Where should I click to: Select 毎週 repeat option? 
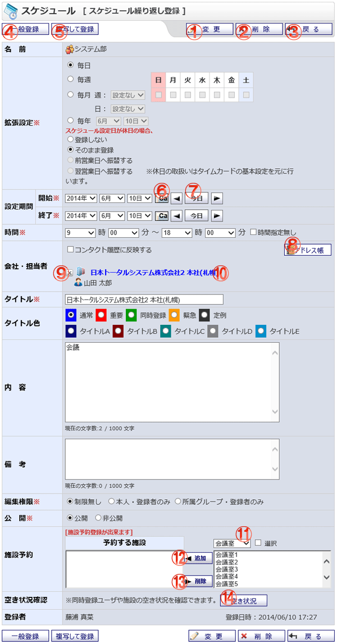(70, 79)
